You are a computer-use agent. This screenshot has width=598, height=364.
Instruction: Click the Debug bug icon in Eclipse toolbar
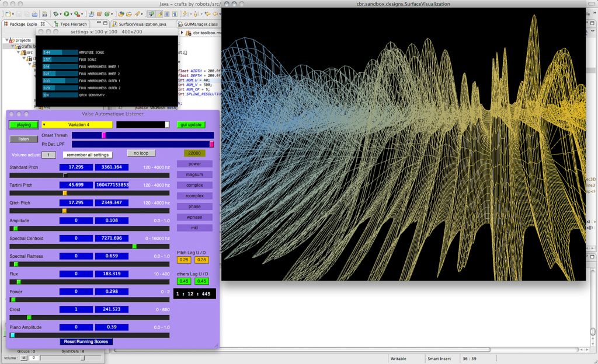click(x=56, y=14)
